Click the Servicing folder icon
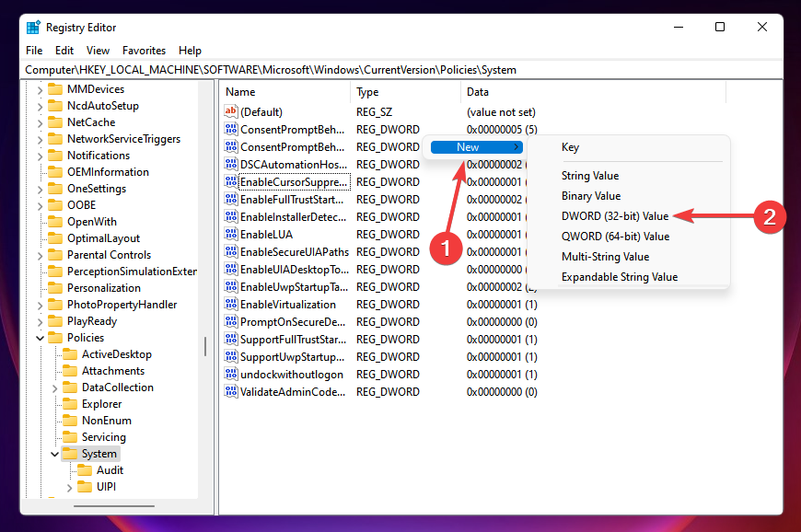 [70, 437]
